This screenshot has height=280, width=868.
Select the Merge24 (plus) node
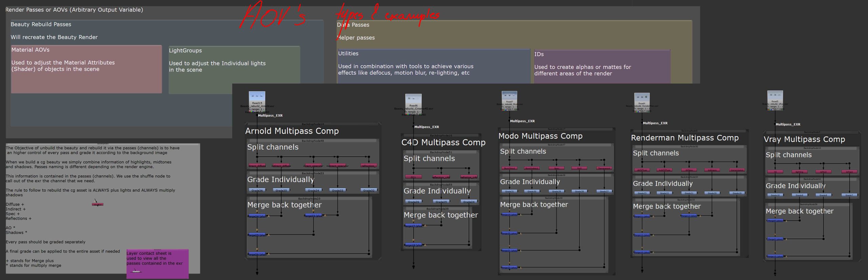(x=257, y=216)
